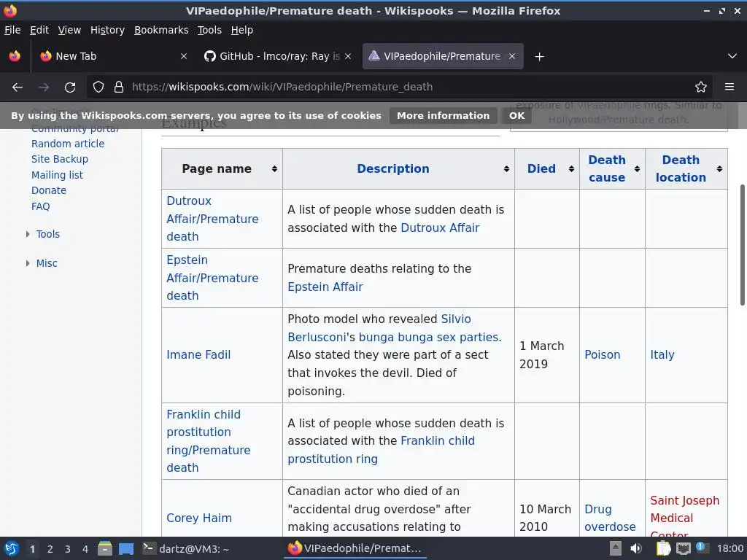This screenshot has height=560, width=747.
Task: Open the Edit menu
Action: [x=39, y=30]
